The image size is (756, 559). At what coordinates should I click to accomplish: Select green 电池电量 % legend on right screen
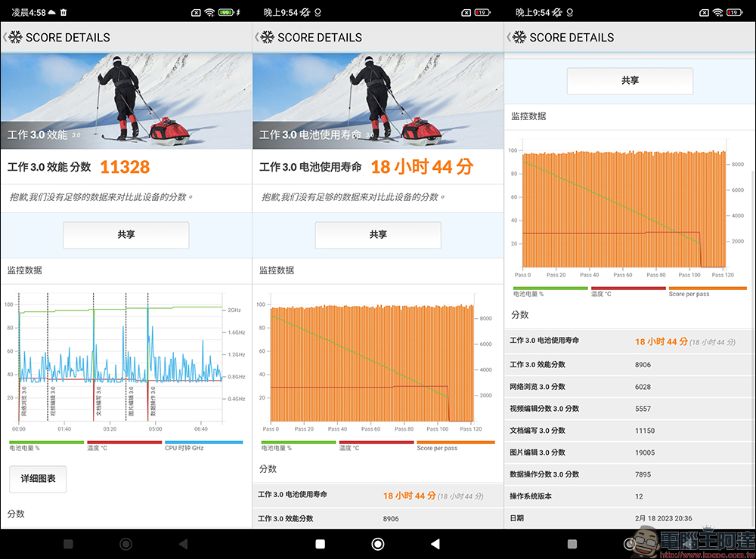[x=550, y=292]
